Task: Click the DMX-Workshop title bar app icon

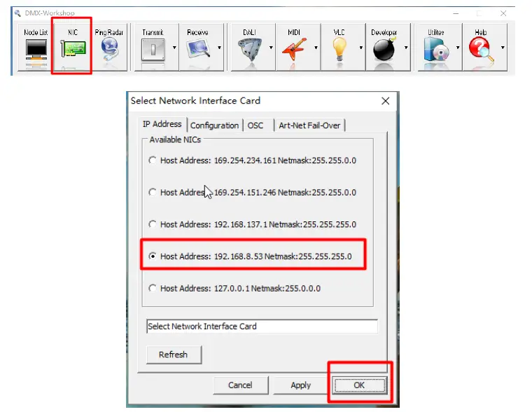Action: point(17,13)
